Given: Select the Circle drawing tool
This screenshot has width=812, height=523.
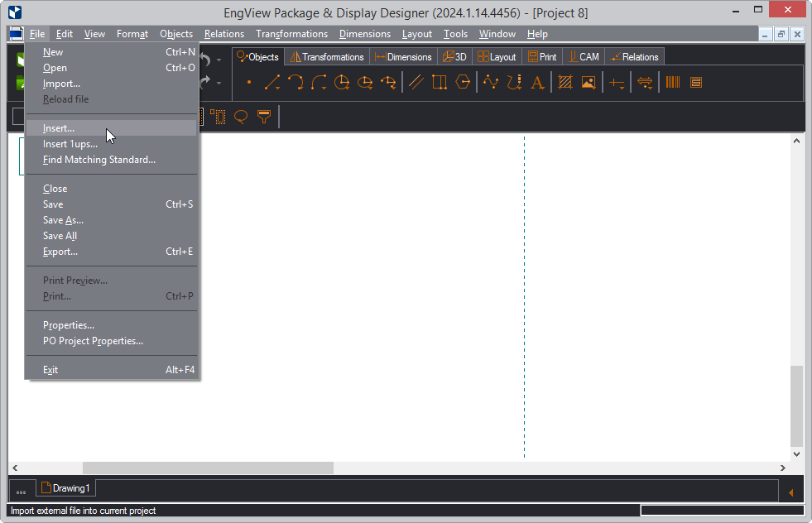Looking at the screenshot, I should (x=342, y=82).
